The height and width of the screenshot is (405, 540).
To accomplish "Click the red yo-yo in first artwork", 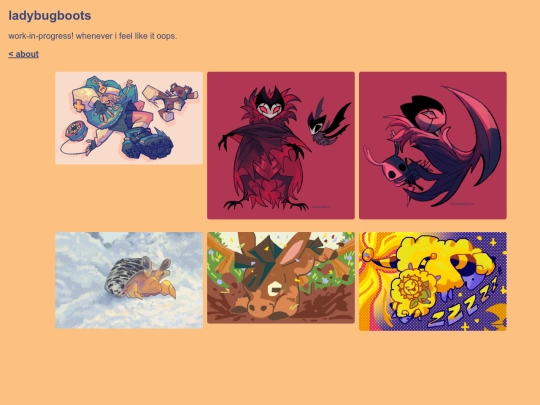I will [75, 133].
